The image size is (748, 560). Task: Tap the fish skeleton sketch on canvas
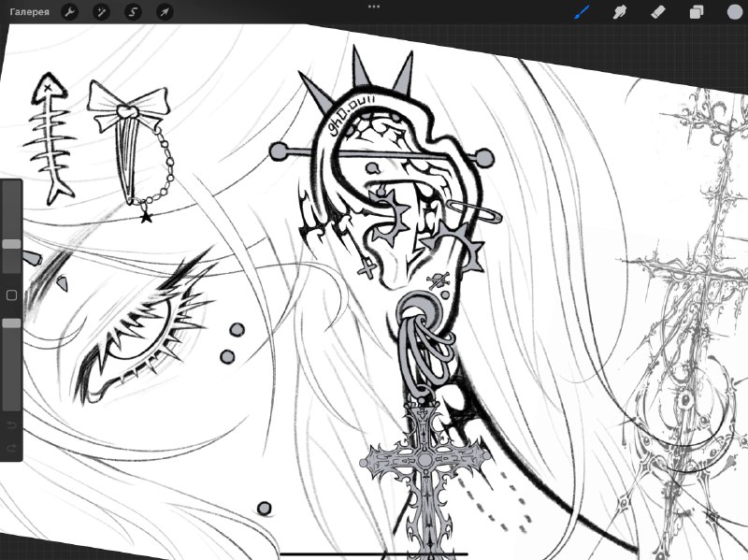(x=50, y=138)
